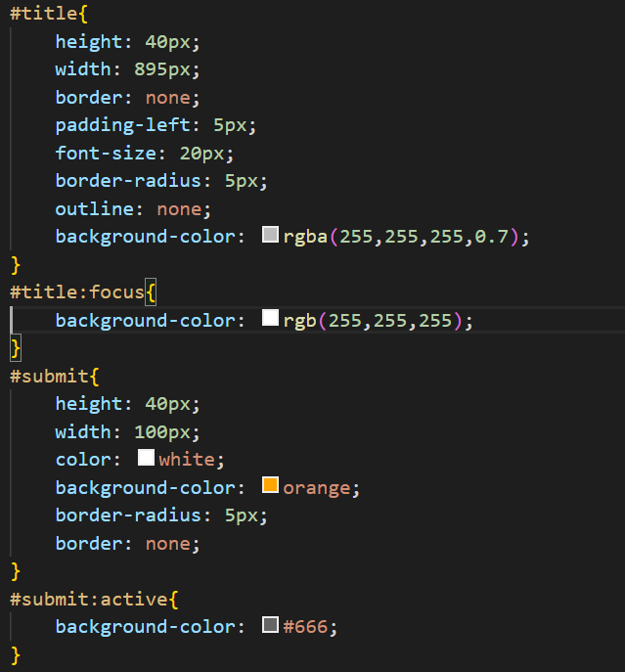Click 'border-radius' property in the #title rule
The width and height of the screenshot is (625, 672).
(x=128, y=181)
